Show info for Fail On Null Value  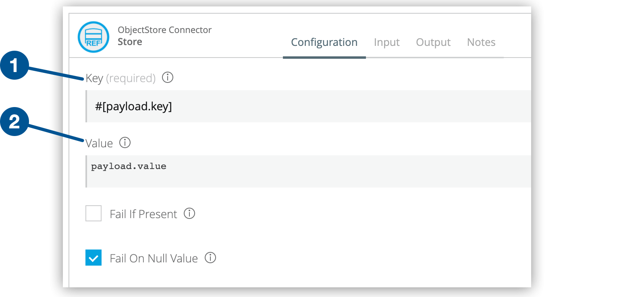[x=210, y=258]
